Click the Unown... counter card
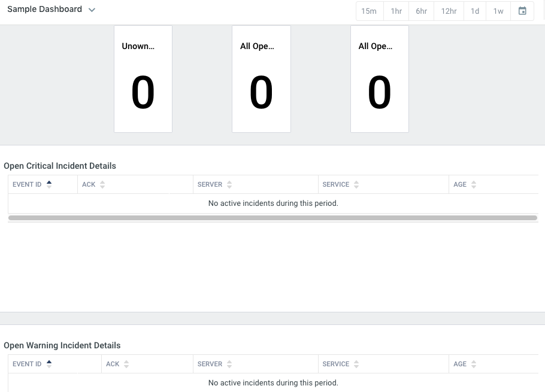The height and width of the screenshot is (392, 545). (x=143, y=79)
